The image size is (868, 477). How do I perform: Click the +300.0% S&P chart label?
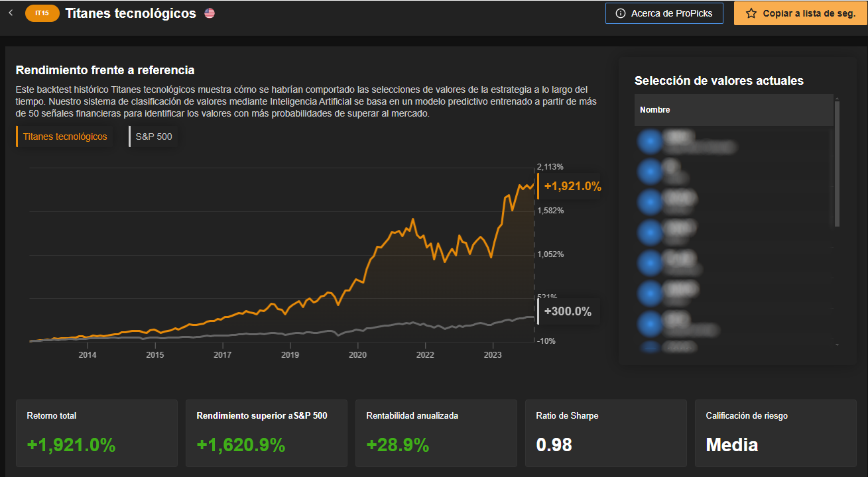pos(568,311)
